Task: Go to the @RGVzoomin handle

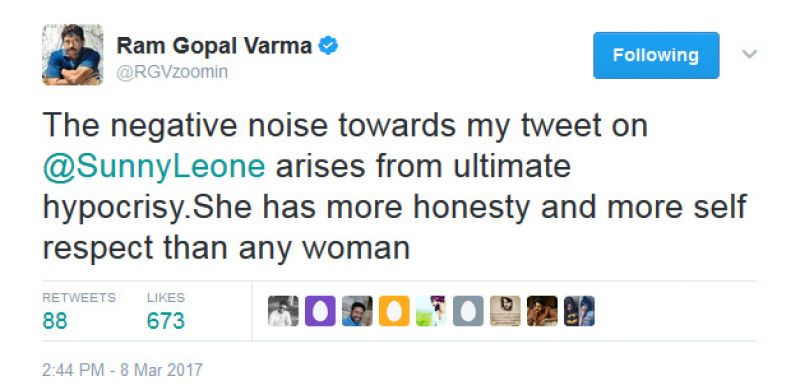Action: 172,72
